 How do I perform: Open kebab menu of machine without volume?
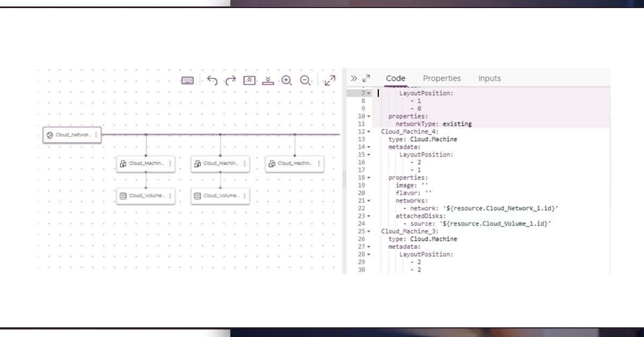(x=319, y=163)
